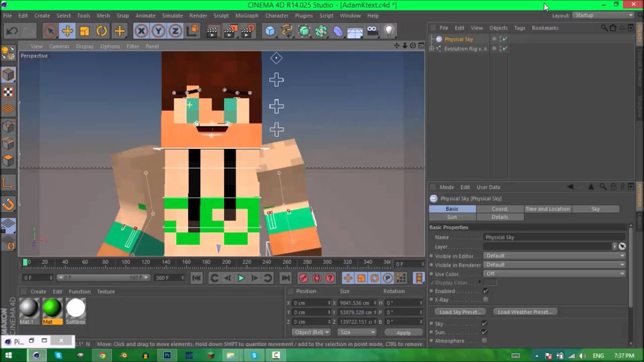Switch to Time and Location tab
644x362 pixels.
tap(547, 209)
